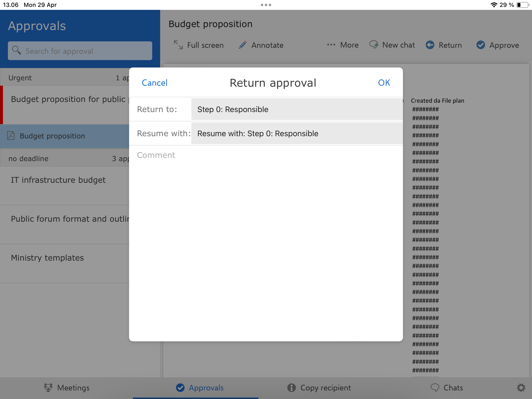
Task: Click the New chat bubble icon
Action: click(x=374, y=45)
